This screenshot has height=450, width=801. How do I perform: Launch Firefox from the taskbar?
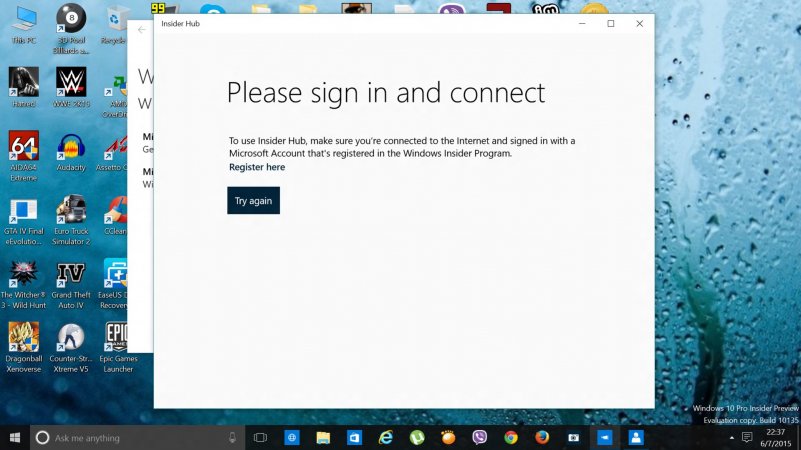[x=542, y=438]
